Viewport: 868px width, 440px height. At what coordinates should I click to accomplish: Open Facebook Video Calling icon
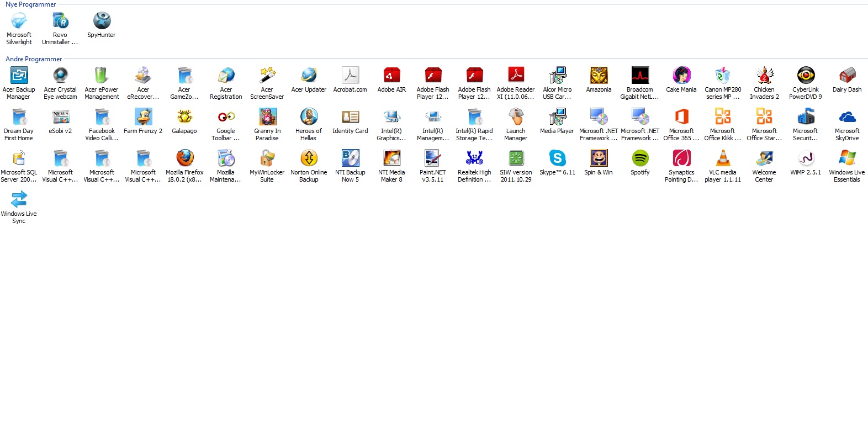click(x=102, y=116)
